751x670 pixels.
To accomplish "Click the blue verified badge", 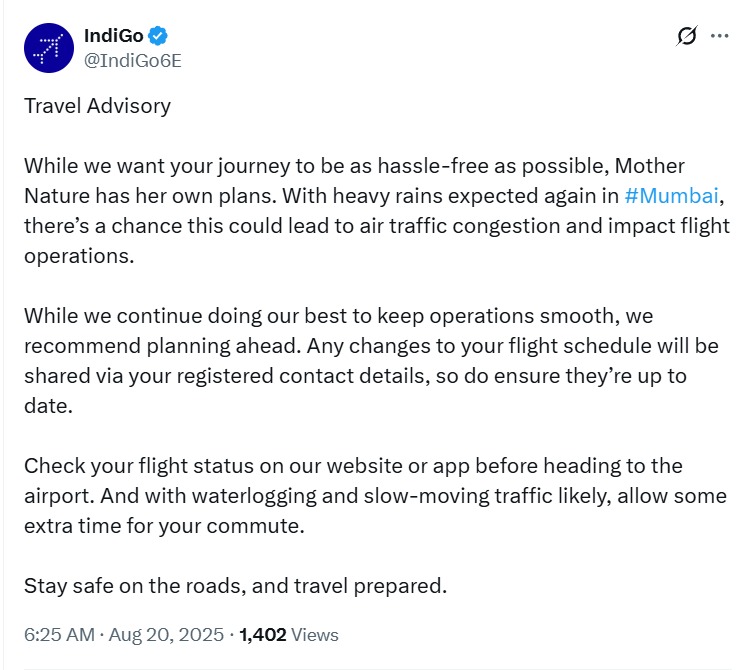I will (158, 36).
